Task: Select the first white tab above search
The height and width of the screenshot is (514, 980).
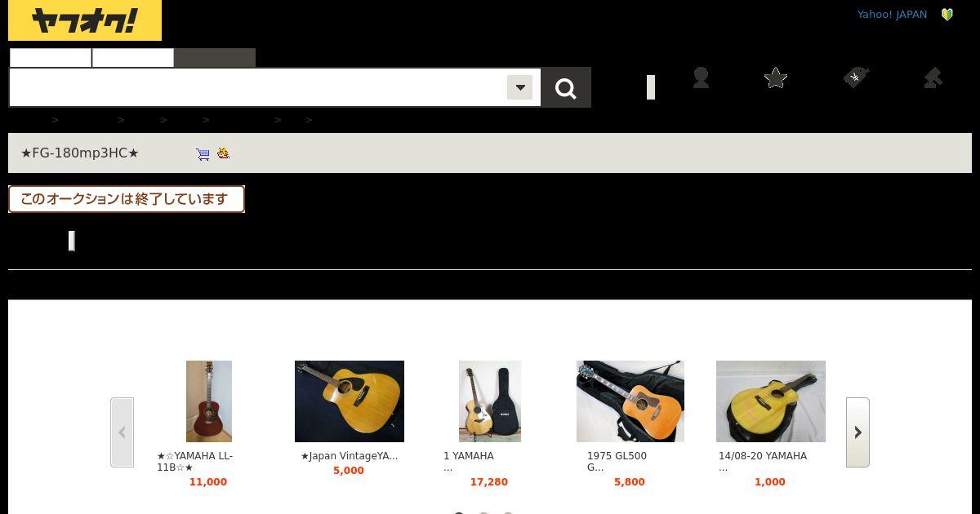Action: point(51,58)
